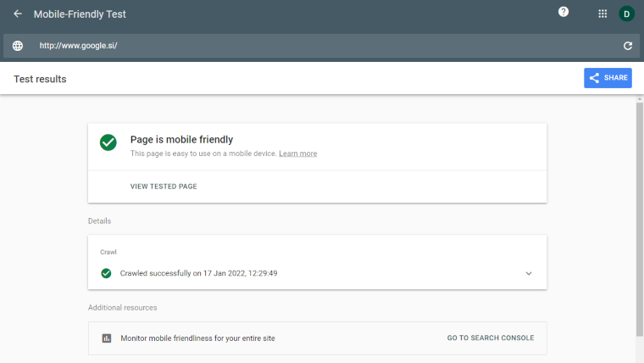Click the Crawled successfully on 17 Jan 2022 text
The height and width of the screenshot is (363, 644).
[x=198, y=273]
